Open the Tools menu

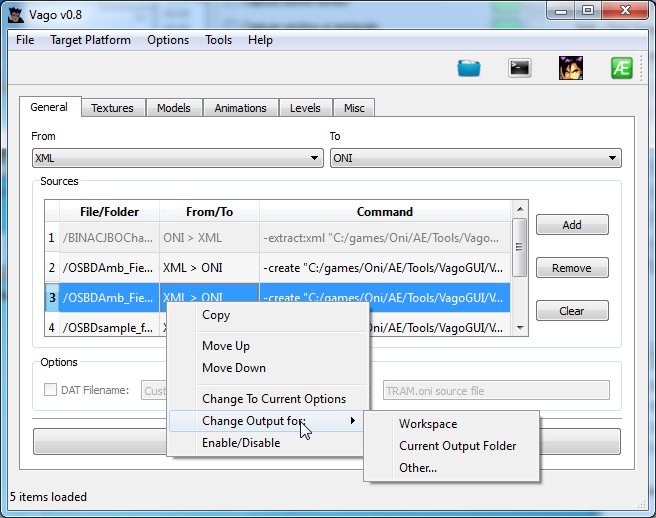[x=218, y=40]
